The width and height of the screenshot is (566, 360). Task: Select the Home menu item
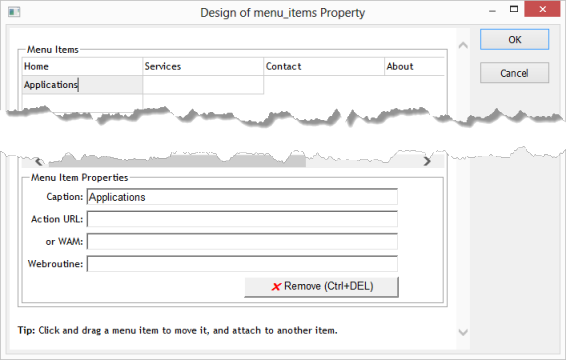click(x=82, y=66)
